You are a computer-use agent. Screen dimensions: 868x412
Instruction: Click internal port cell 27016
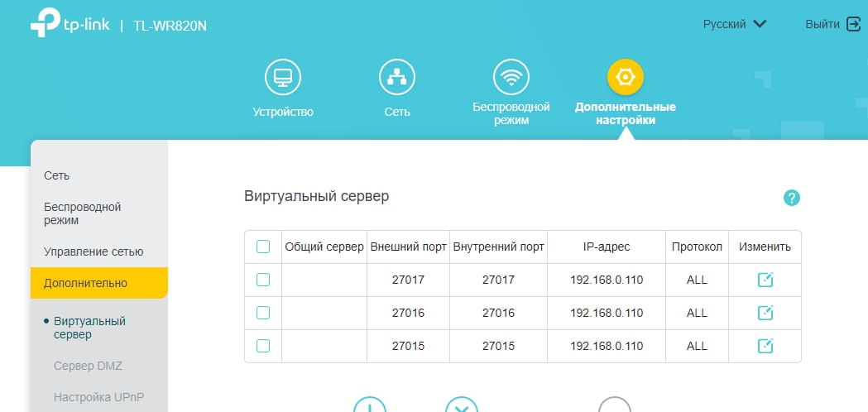coord(499,314)
